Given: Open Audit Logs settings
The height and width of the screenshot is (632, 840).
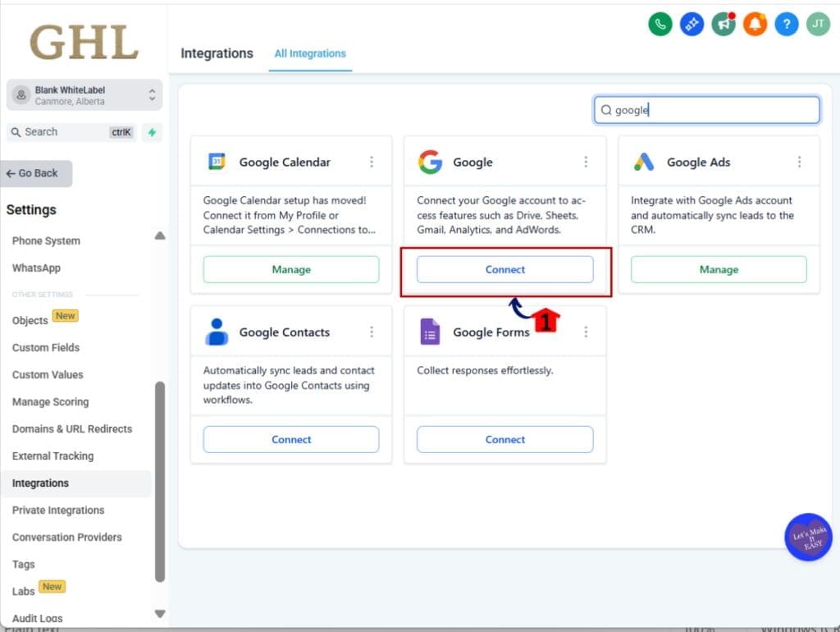Looking at the screenshot, I should pyautogui.click(x=37, y=618).
